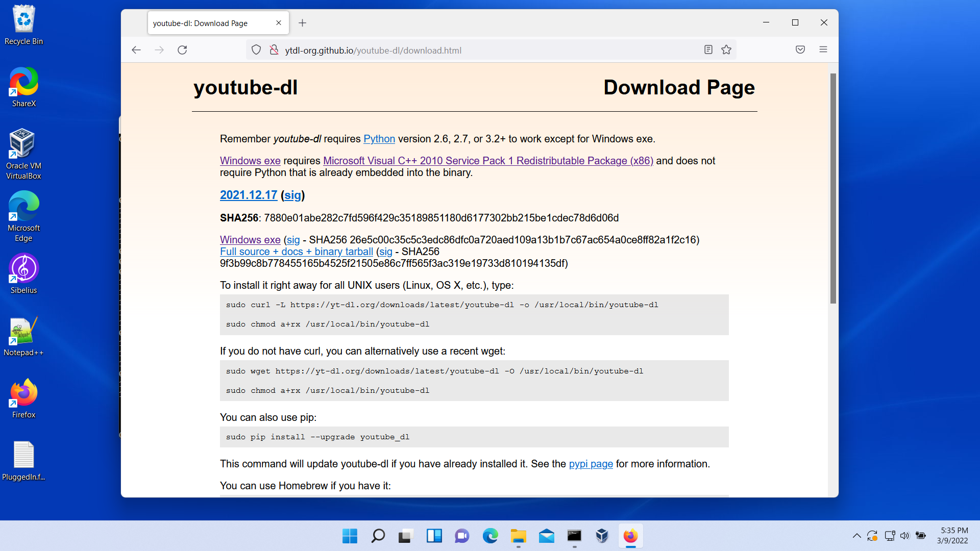Close the youtube-dl Download Page tab
Screen dimensions: 980x551
point(278,23)
